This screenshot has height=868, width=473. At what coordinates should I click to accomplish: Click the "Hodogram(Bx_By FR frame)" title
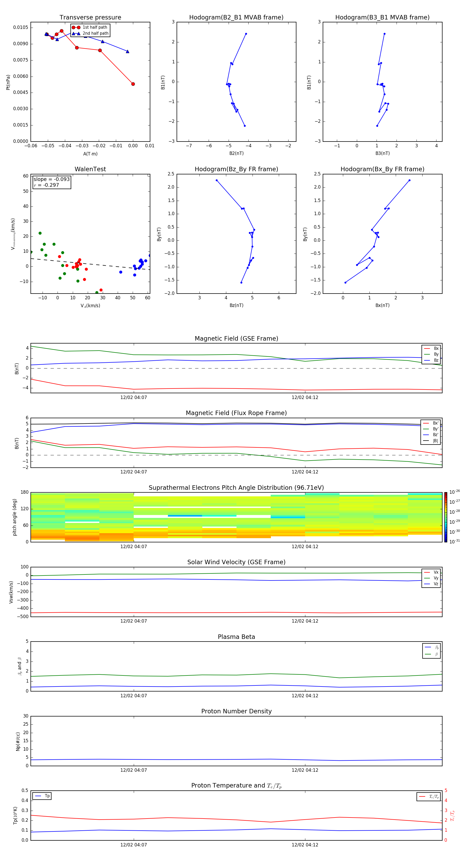pos(382,169)
